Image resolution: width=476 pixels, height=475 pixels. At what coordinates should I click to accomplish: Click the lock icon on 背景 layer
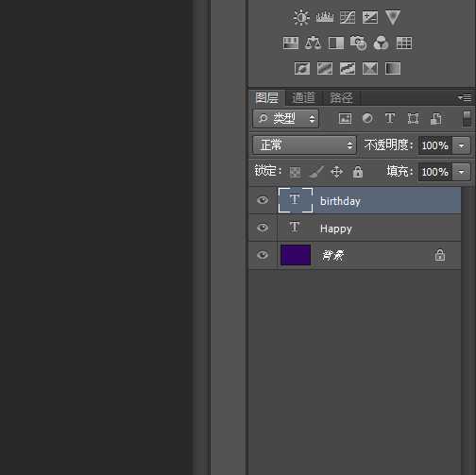[x=440, y=255]
